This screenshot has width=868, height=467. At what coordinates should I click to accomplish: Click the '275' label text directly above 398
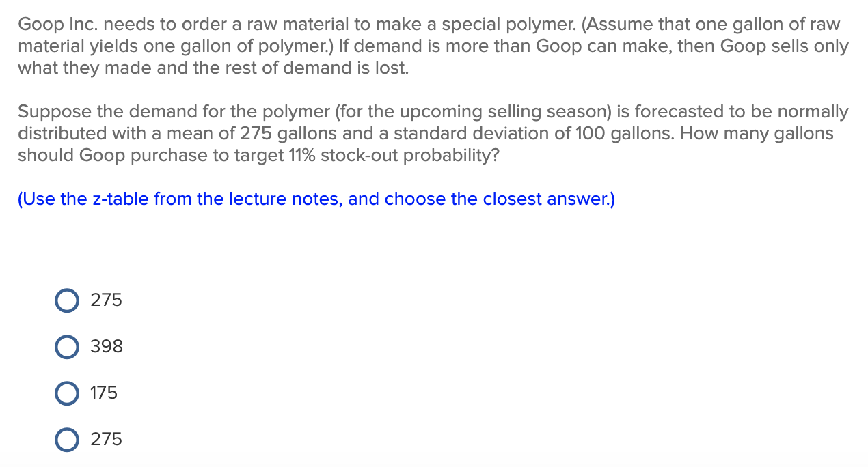[x=107, y=300]
